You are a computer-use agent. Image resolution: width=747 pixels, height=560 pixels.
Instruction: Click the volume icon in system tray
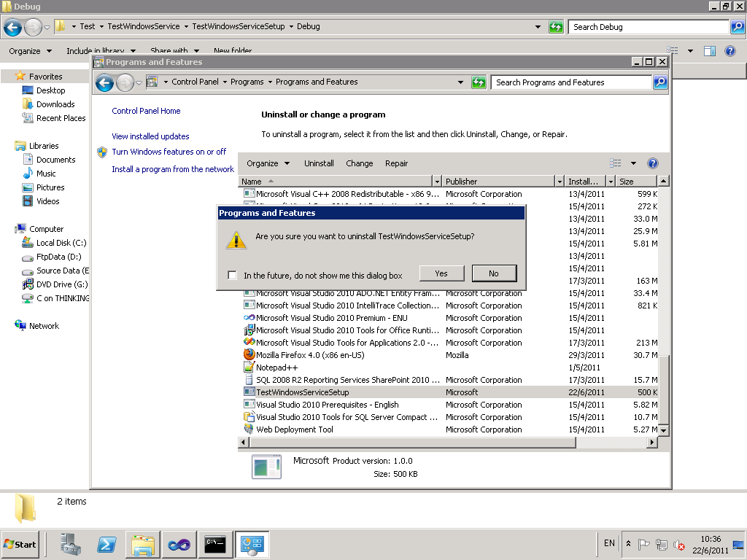click(x=678, y=544)
